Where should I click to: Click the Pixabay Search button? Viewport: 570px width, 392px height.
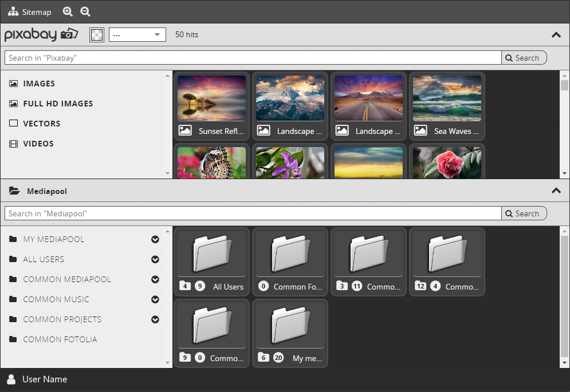click(x=524, y=58)
